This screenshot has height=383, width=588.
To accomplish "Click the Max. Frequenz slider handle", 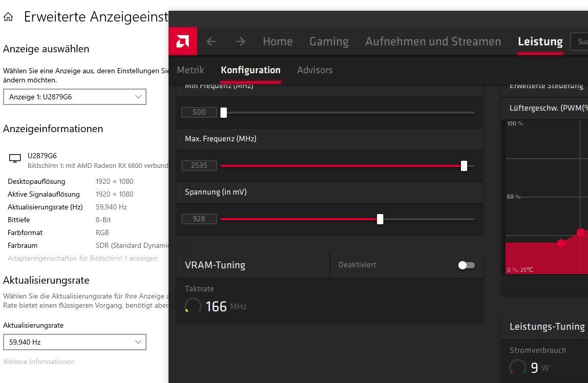I will [x=464, y=165].
